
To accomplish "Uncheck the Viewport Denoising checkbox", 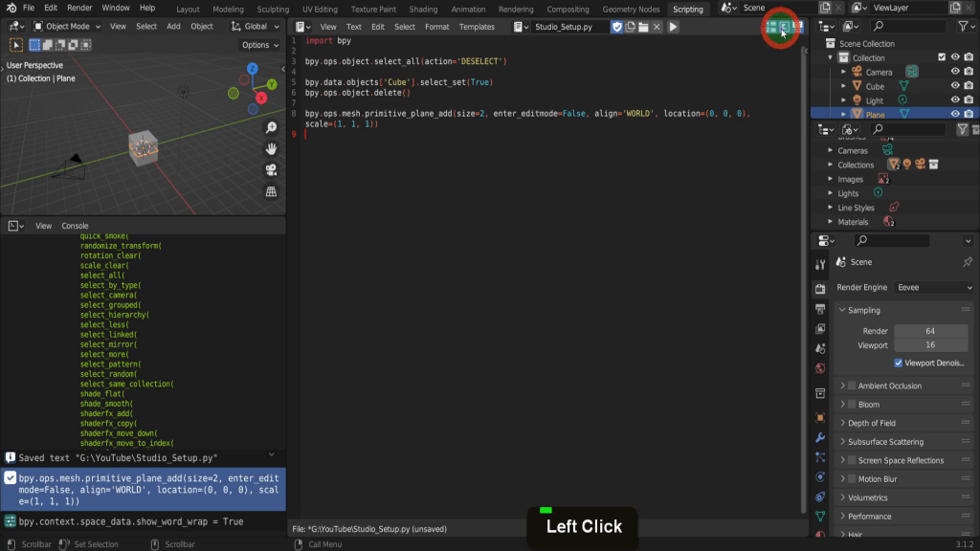I will pos(899,364).
